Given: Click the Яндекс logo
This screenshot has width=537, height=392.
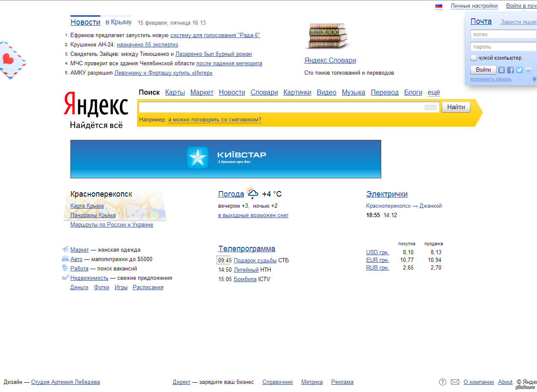Looking at the screenshot, I should [96, 105].
